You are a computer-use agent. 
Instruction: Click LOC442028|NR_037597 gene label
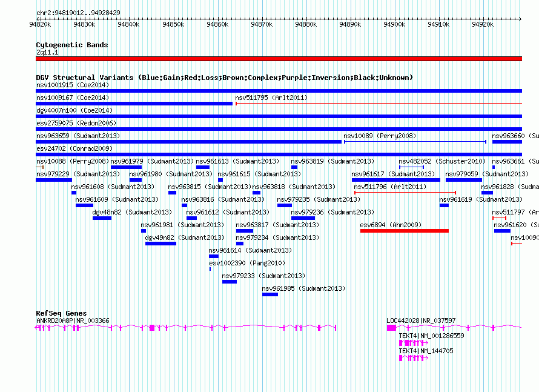pos(421,321)
